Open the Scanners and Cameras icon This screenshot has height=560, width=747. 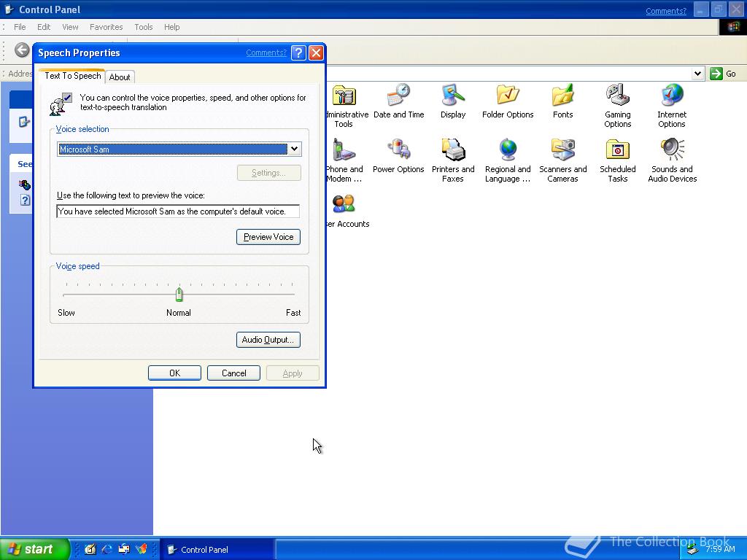[x=562, y=150]
